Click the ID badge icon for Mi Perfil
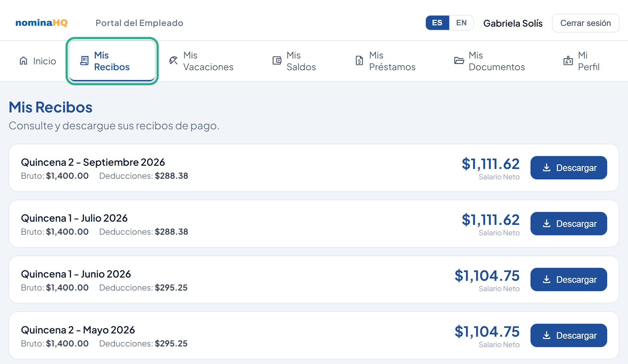This screenshot has width=628, height=364. 568,61
